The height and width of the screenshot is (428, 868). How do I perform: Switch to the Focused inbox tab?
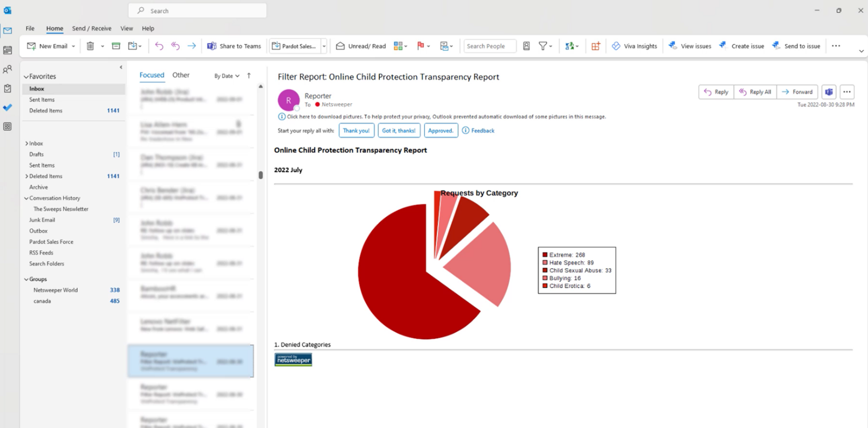tap(152, 75)
